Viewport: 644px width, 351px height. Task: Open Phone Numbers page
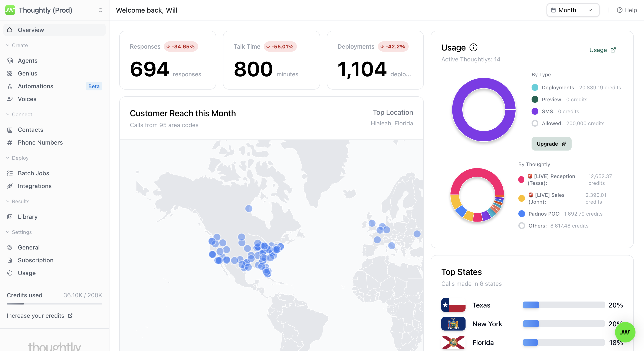point(54,142)
